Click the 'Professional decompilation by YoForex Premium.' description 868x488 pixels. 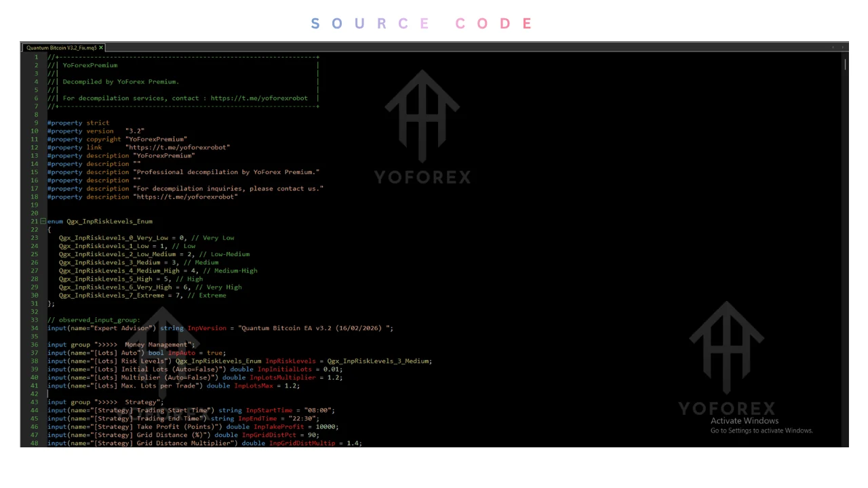[183, 172]
